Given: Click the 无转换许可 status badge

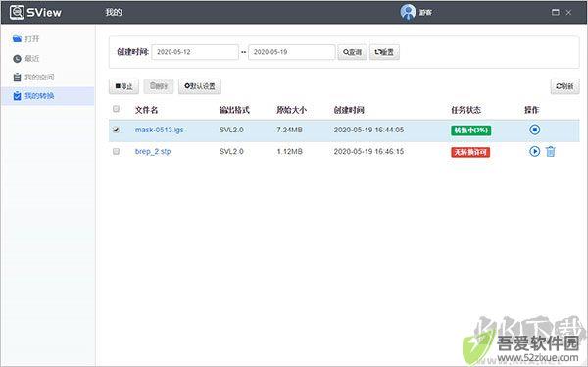Looking at the screenshot, I should [x=470, y=152].
